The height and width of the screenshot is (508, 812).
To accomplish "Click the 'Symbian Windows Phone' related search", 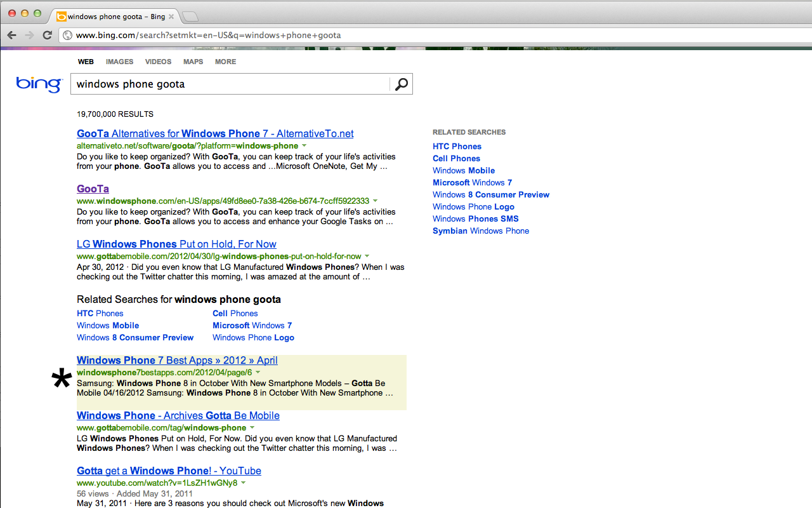I will pos(481,231).
